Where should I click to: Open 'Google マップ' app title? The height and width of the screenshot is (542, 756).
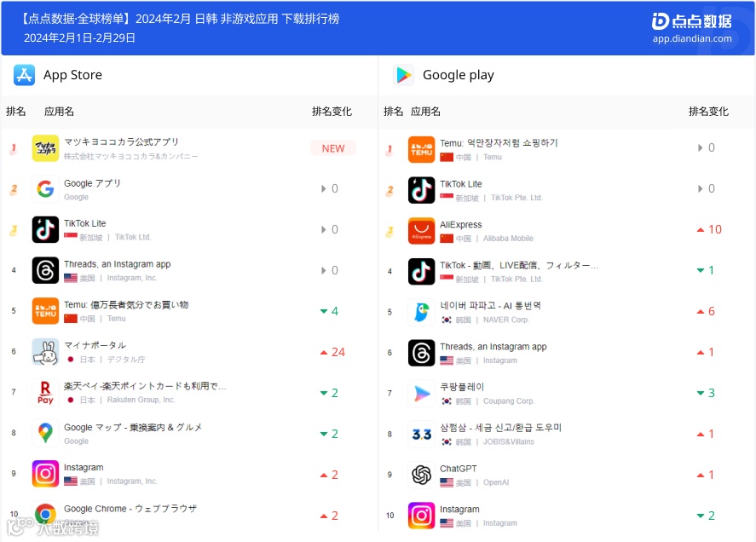click(x=133, y=427)
